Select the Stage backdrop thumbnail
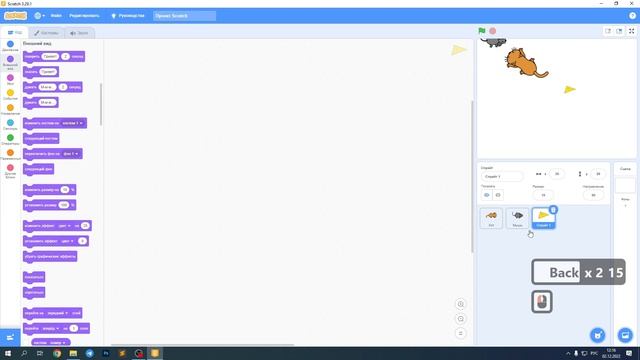 (x=625, y=185)
